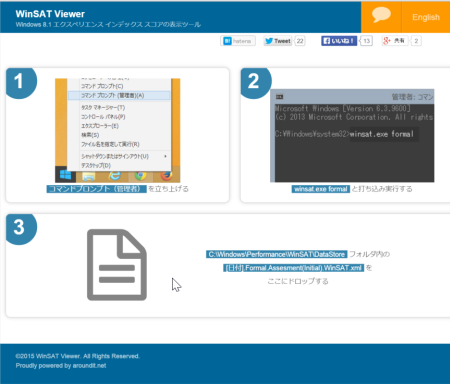Viewport: 450px width, 384px height.
Task: Click the Facebook count 13 bubble
Action: (x=366, y=41)
